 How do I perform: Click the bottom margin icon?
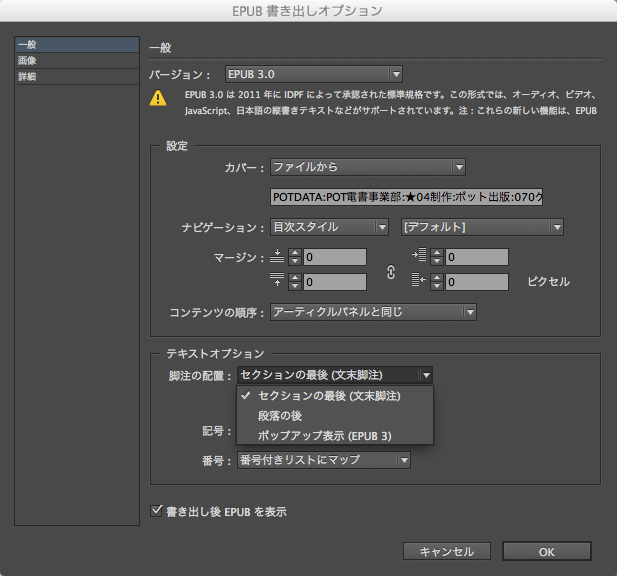tap(277, 280)
